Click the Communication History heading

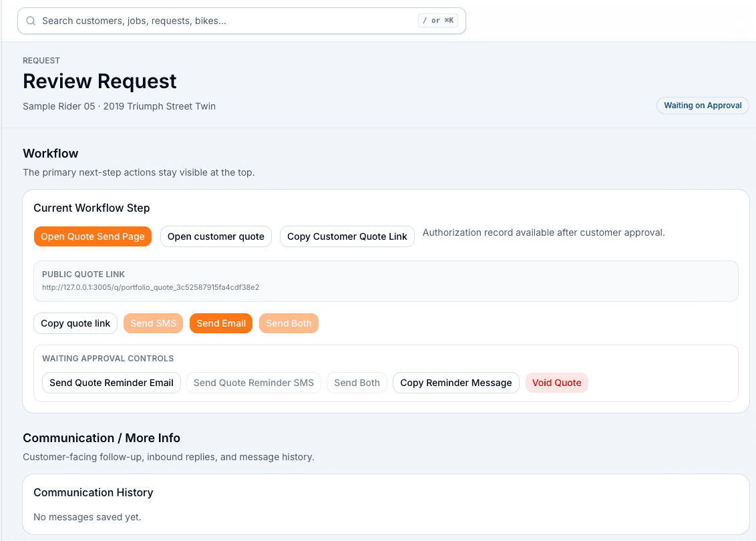click(x=93, y=492)
